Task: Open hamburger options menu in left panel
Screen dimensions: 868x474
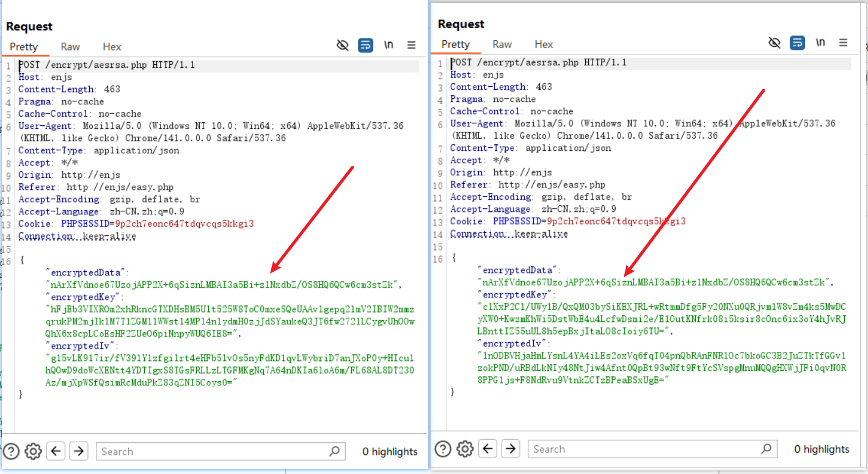Action: [412, 45]
